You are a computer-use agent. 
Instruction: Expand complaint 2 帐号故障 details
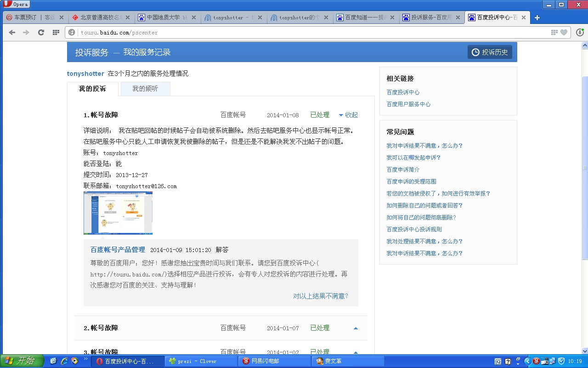click(x=356, y=328)
